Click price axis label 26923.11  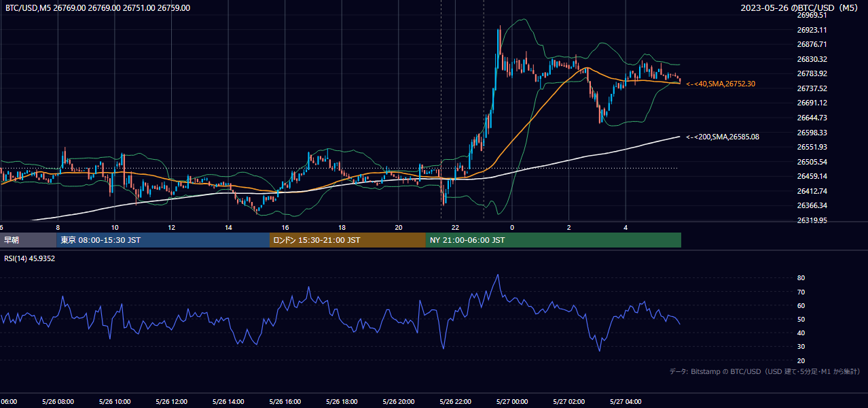[812, 30]
